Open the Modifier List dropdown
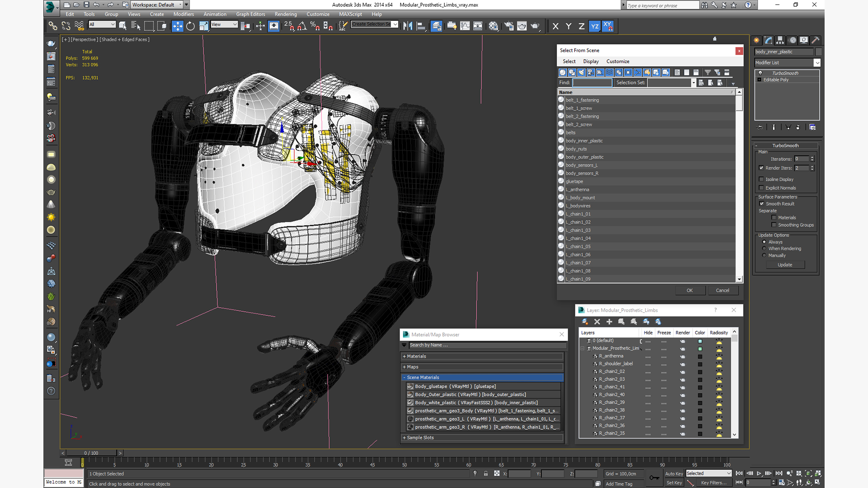The height and width of the screenshot is (488, 868). (817, 63)
